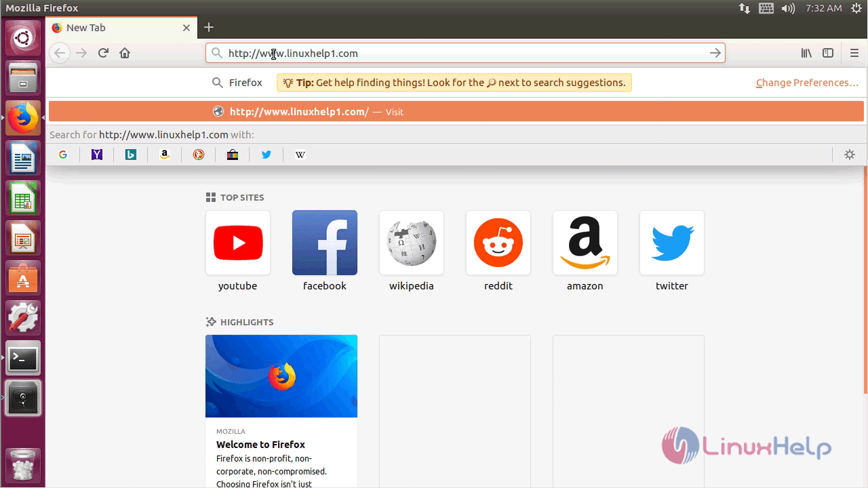The height and width of the screenshot is (488, 868).
Task: Open Ubuntu Software from launcher
Action: coord(23,278)
